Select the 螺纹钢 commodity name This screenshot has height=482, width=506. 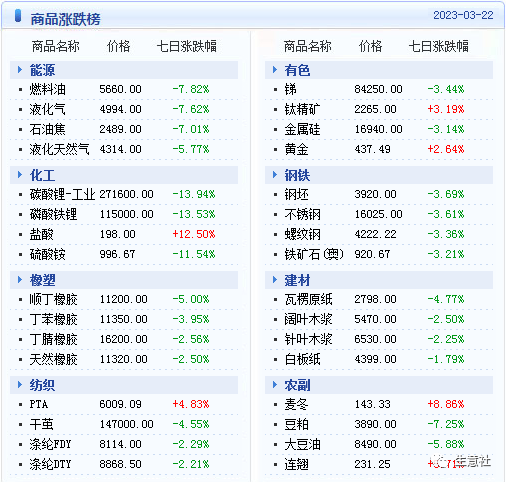click(x=302, y=234)
